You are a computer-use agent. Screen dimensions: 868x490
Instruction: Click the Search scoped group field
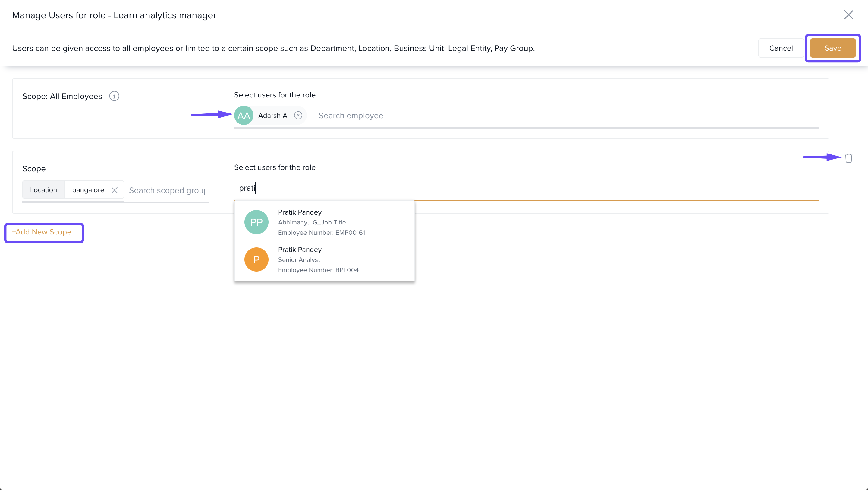pos(167,190)
